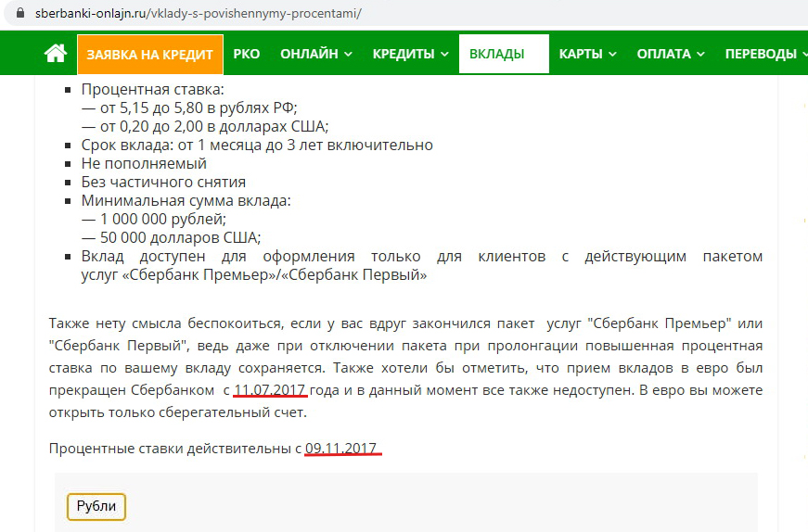
Task: Click 'Процентные ставки действительны с' text
Action: (175, 449)
